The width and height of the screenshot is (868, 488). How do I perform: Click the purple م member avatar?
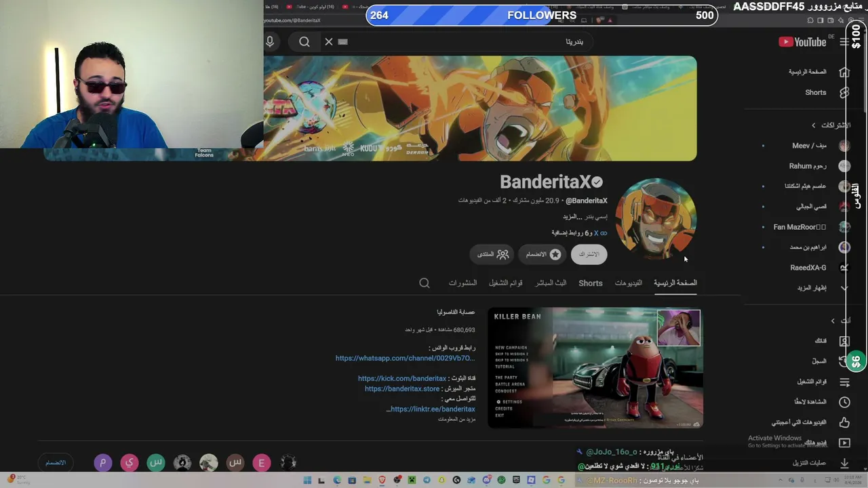click(103, 463)
